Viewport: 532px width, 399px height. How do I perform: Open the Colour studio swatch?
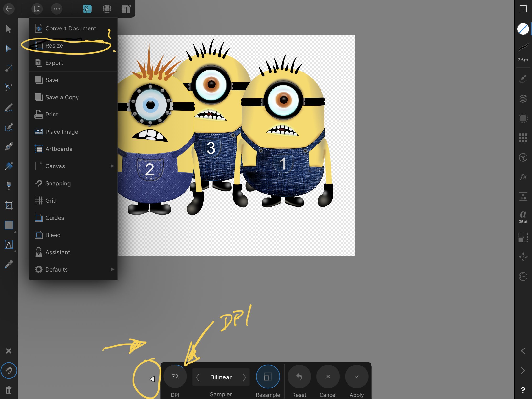click(x=523, y=29)
